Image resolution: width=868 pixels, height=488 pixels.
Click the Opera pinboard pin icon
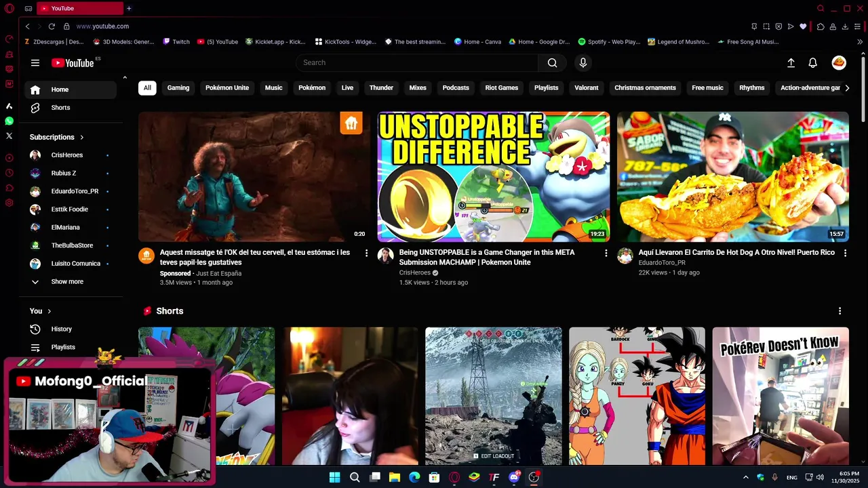click(x=754, y=26)
